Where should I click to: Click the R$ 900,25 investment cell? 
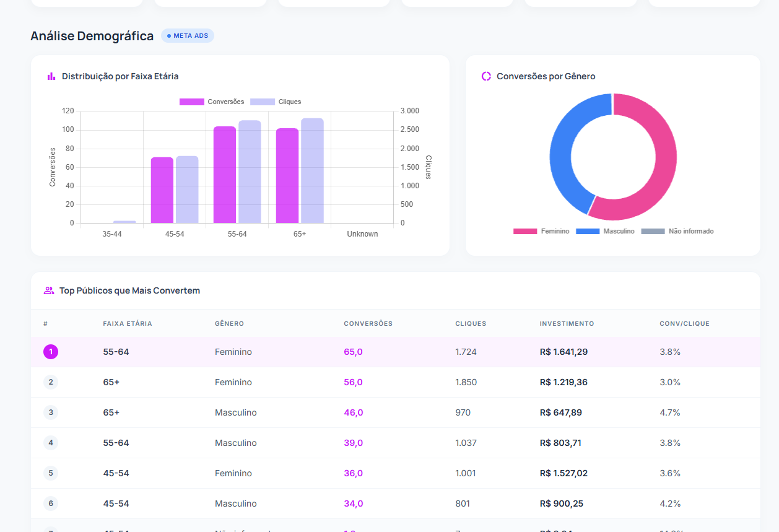click(x=562, y=504)
